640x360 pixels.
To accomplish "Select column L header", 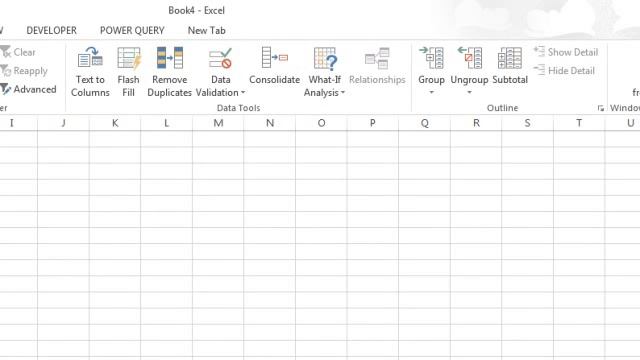I will click(167, 123).
